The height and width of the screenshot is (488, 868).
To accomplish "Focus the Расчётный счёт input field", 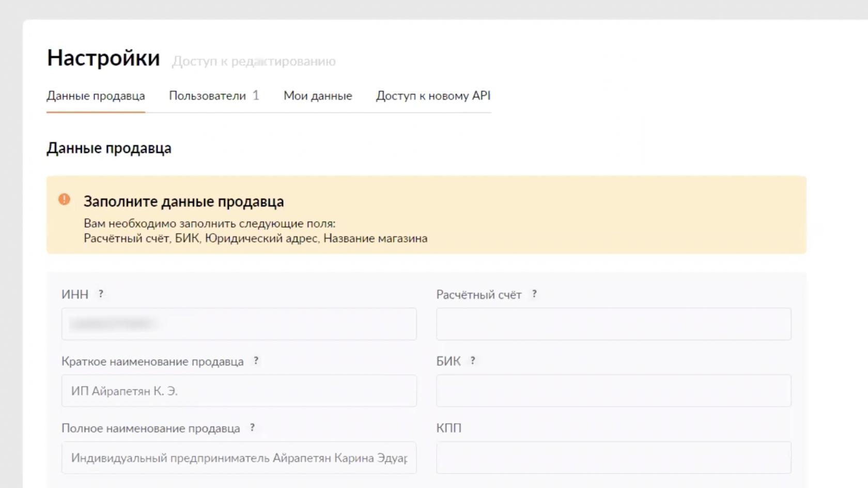I will click(x=614, y=324).
